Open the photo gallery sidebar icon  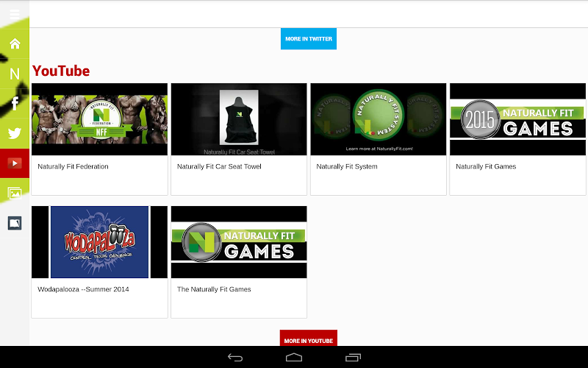click(x=15, y=194)
